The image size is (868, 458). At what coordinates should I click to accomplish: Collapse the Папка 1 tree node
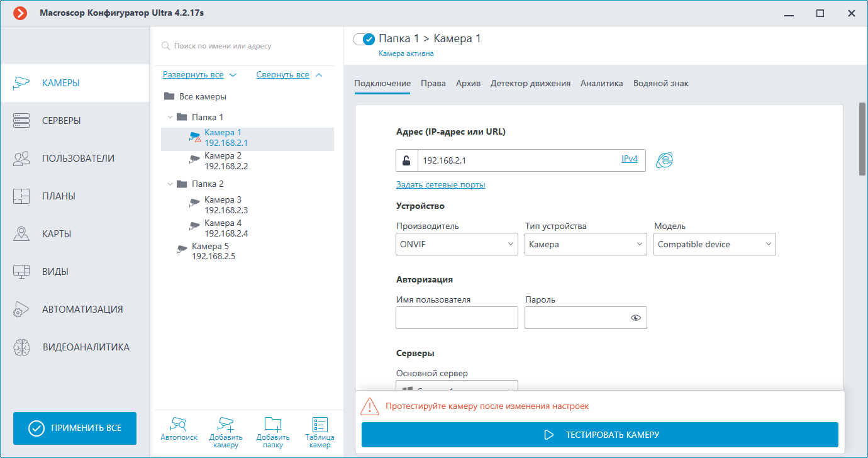[170, 117]
